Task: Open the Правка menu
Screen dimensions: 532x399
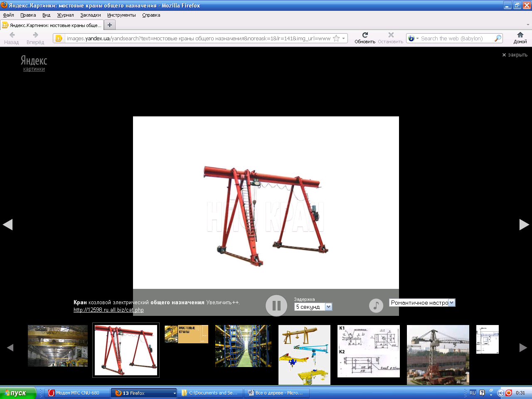Action: coord(28,15)
